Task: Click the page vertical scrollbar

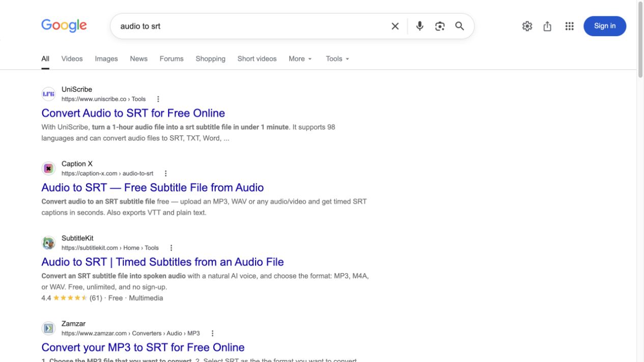Action: 640,40
